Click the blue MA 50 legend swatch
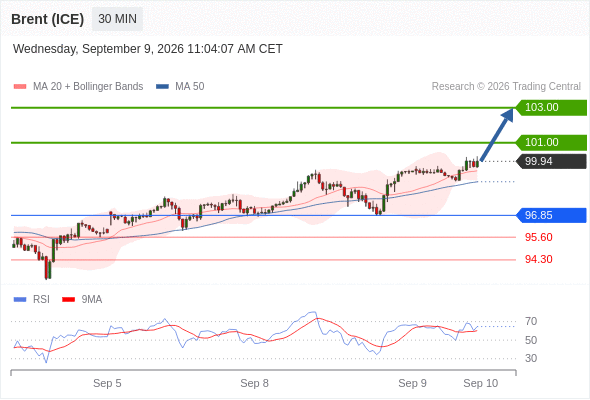This screenshot has height=400, width=590. click(x=162, y=87)
